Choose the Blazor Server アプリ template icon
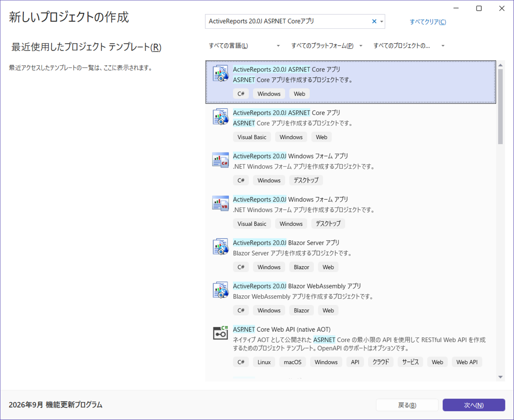The height and width of the screenshot is (420, 514). [220, 247]
